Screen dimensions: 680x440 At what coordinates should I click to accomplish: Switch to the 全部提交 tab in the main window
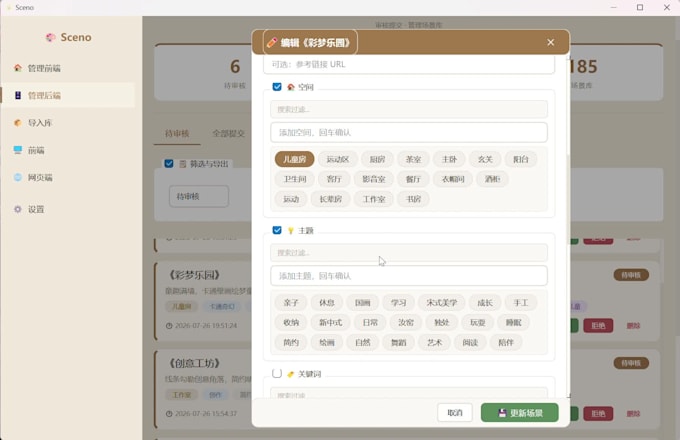pyautogui.click(x=228, y=134)
